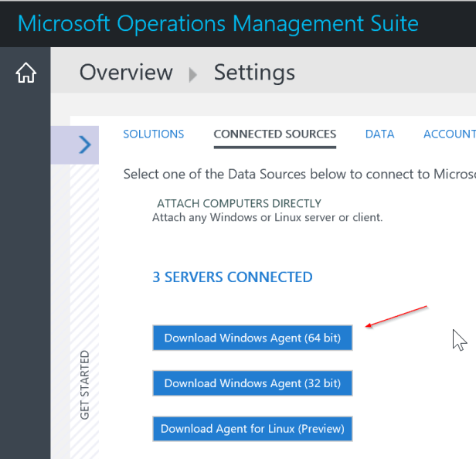The image size is (476, 459).
Task: Expand the Get Started panel chevron
Action: point(84,144)
